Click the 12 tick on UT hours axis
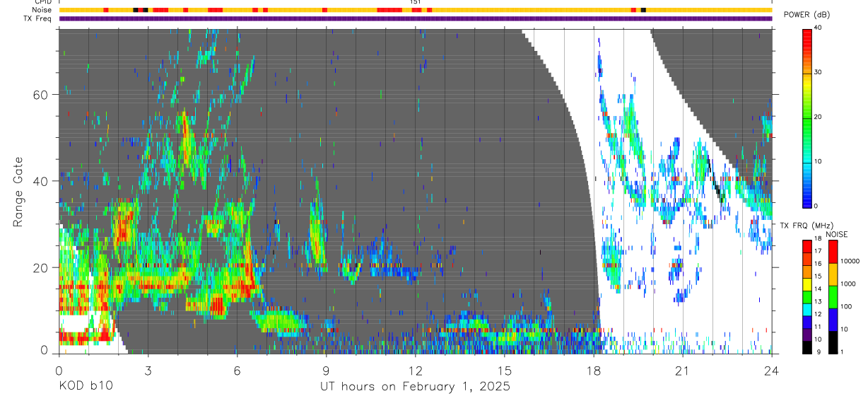This screenshot has height=401, width=868. (x=416, y=370)
